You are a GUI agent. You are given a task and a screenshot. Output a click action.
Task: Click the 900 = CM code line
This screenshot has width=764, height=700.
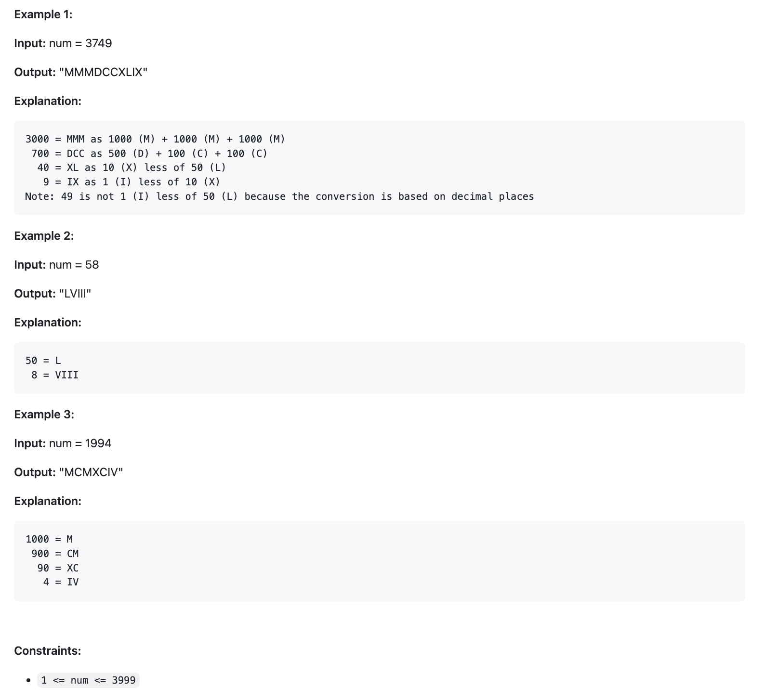pos(55,554)
